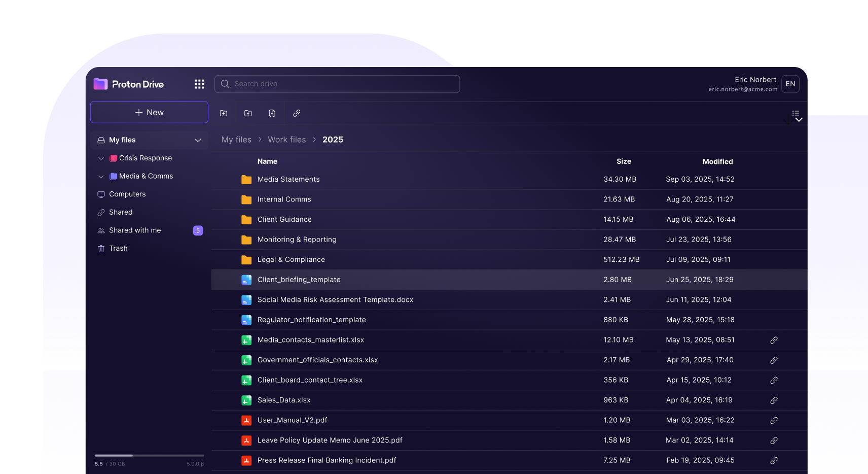Click the storage usage bar

[149, 455]
